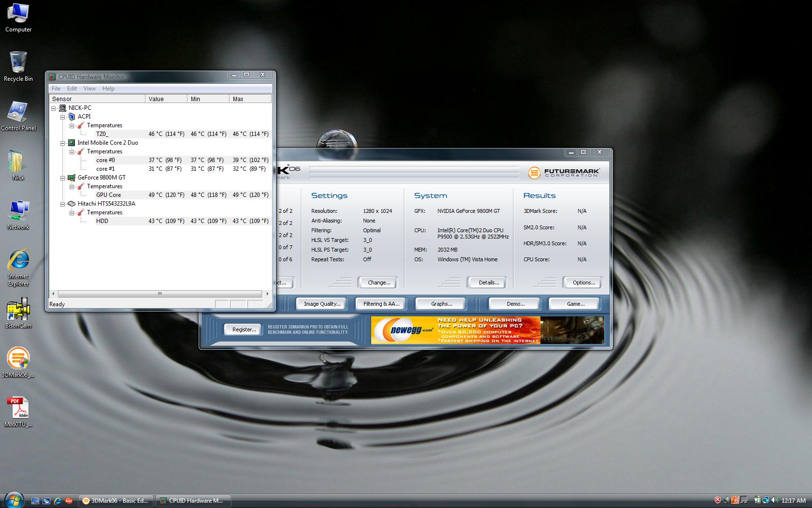Click Change... under 3DMark Settings

tap(378, 283)
